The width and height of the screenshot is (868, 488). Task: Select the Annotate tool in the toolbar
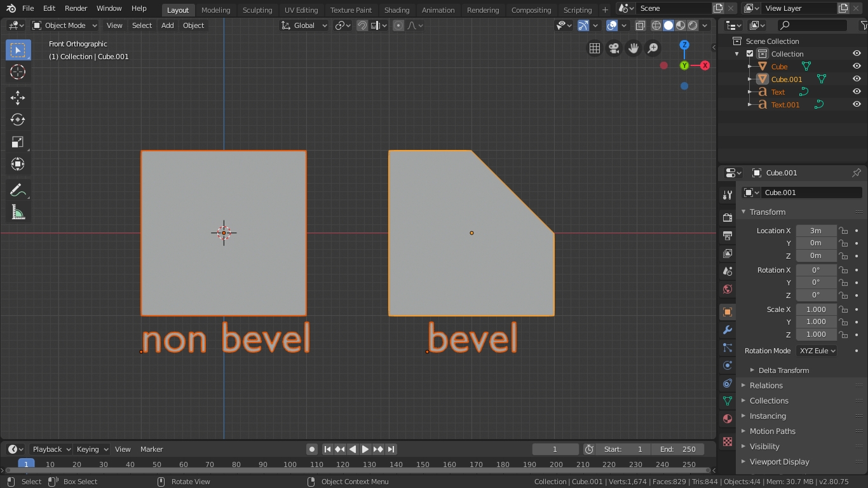pyautogui.click(x=17, y=189)
